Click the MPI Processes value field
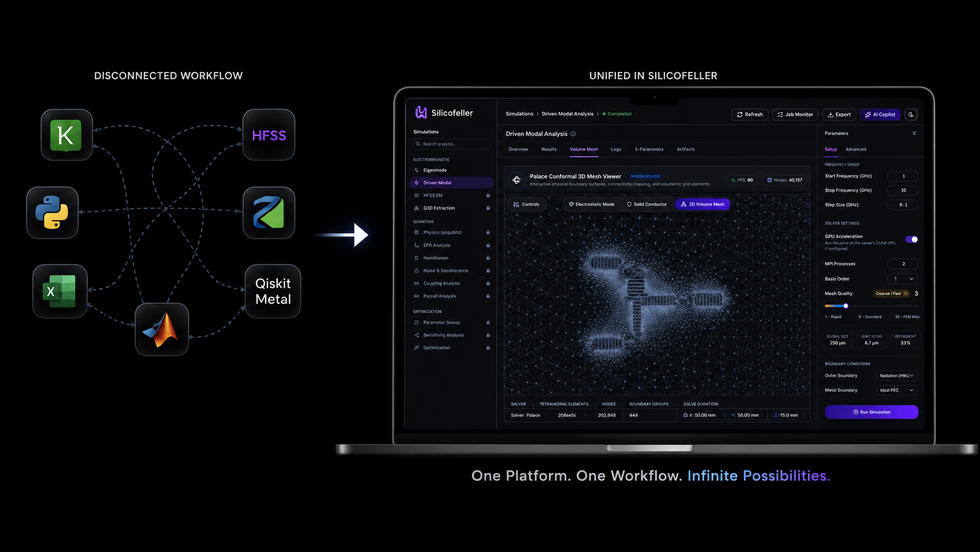Image resolution: width=980 pixels, height=552 pixels. tap(903, 264)
